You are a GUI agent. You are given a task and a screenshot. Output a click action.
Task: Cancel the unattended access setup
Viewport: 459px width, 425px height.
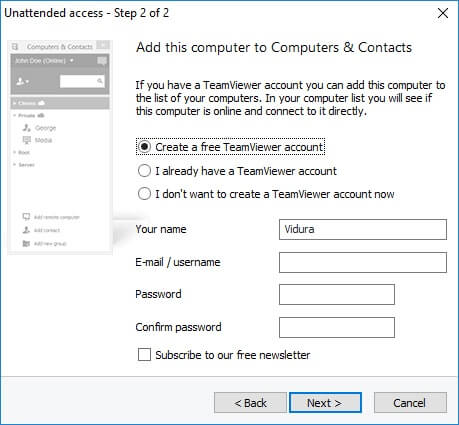pyautogui.click(x=410, y=403)
